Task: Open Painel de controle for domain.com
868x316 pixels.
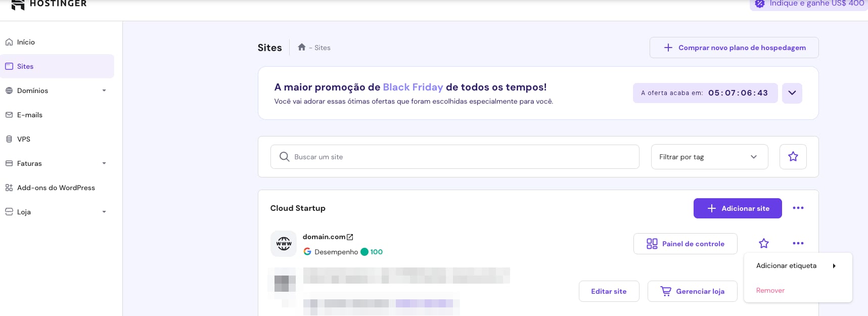Action: point(685,244)
